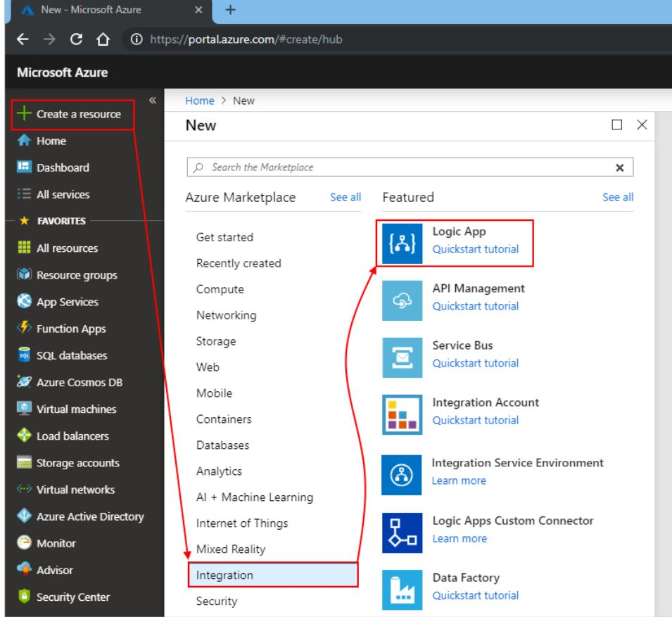Open Logic Apps Custom Connector Learn more
This screenshot has height=617, width=672.
[459, 539]
